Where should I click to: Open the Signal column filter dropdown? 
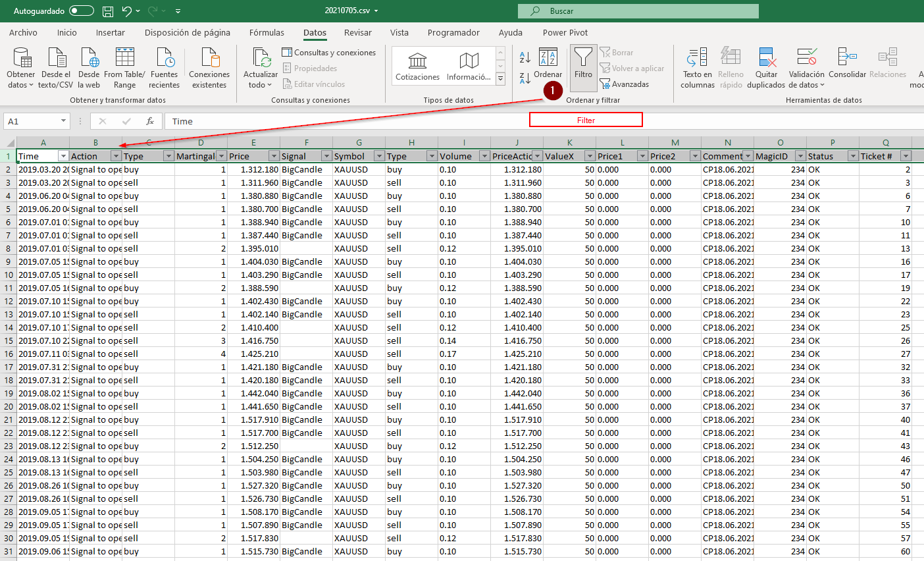point(326,156)
